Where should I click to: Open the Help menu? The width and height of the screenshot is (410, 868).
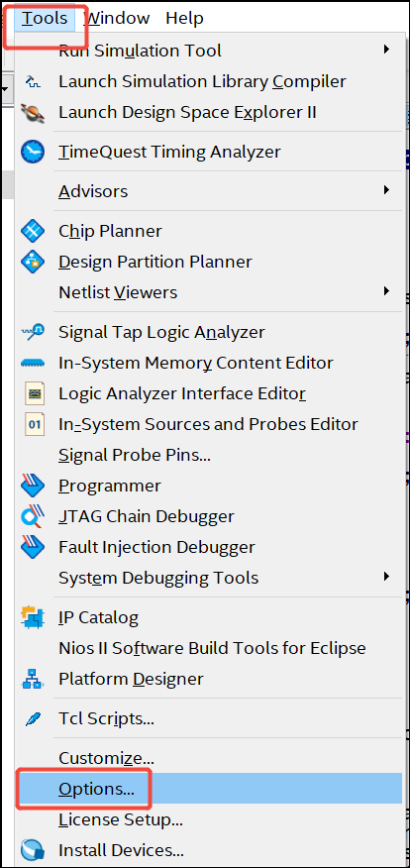pyautogui.click(x=184, y=18)
